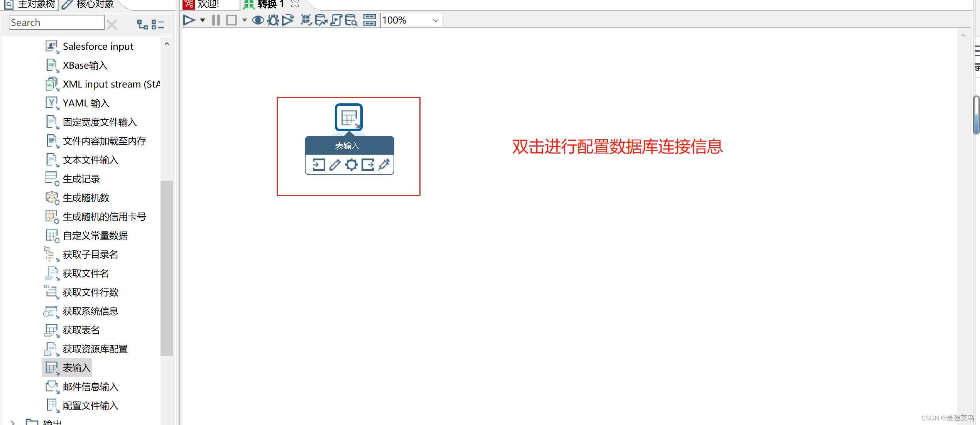Select 邮件信息输入 step
The height and width of the screenshot is (425, 980).
(x=90, y=386)
